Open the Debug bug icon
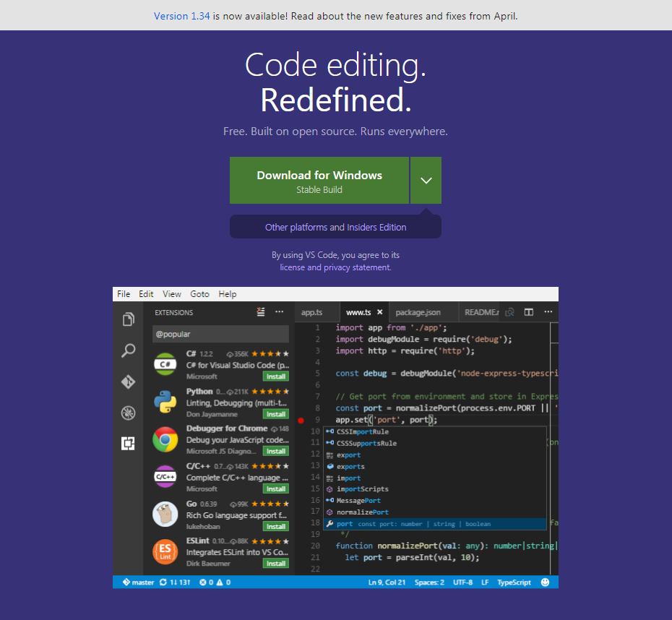 pos(128,413)
